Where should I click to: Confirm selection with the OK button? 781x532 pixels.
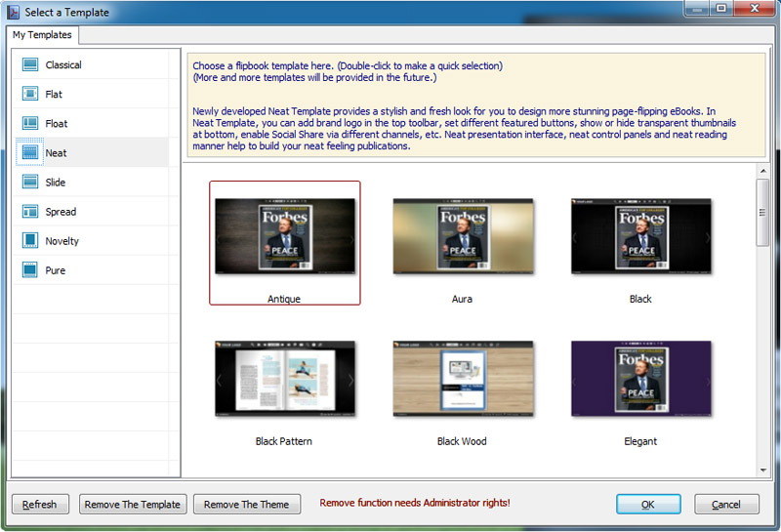pyautogui.click(x=648, y=504)
